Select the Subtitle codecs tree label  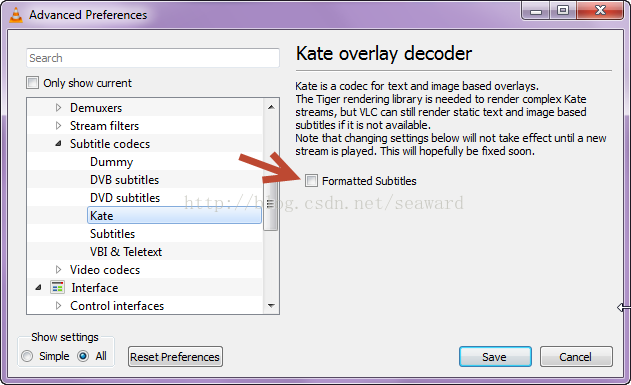click(109, 144)
